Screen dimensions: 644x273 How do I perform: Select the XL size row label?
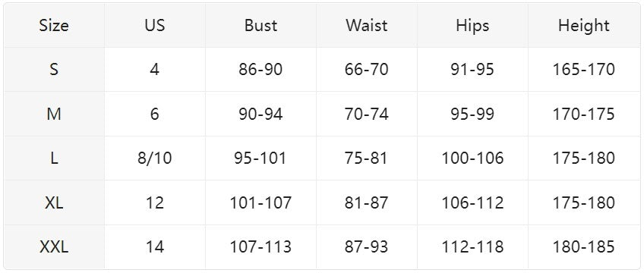click(54, 202)
